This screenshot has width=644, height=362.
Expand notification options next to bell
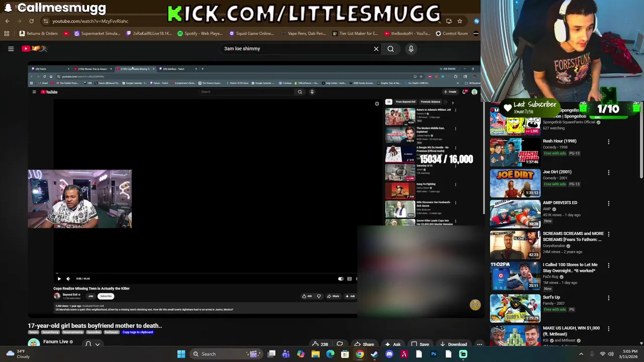(97, 344)
